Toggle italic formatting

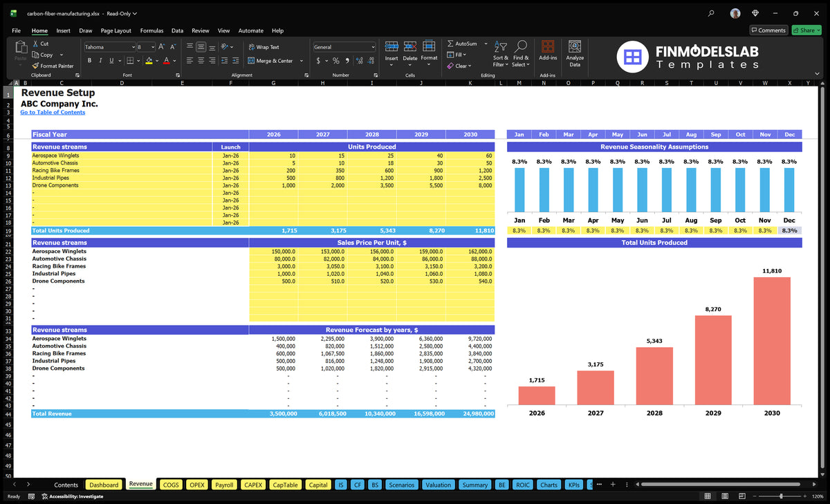(101, 61)
